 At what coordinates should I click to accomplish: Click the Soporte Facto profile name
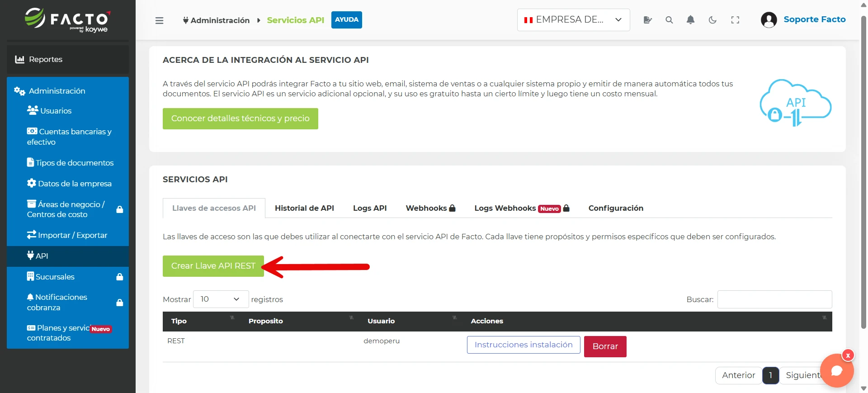point(815,19)
